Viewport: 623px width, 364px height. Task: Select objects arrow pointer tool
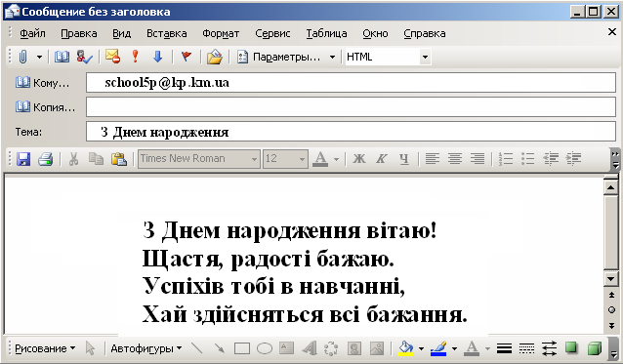coord(90,348)
